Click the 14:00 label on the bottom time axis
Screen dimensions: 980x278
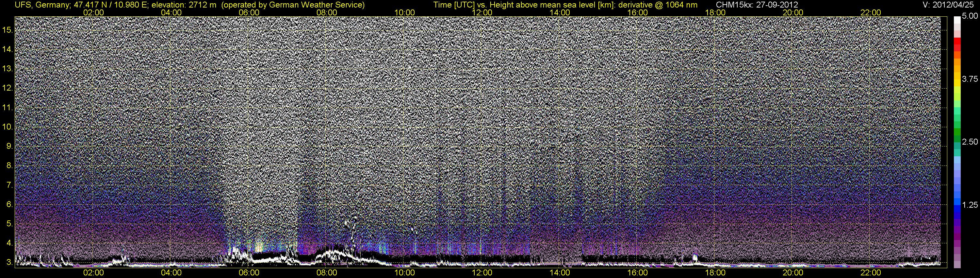tap(560, 273)
